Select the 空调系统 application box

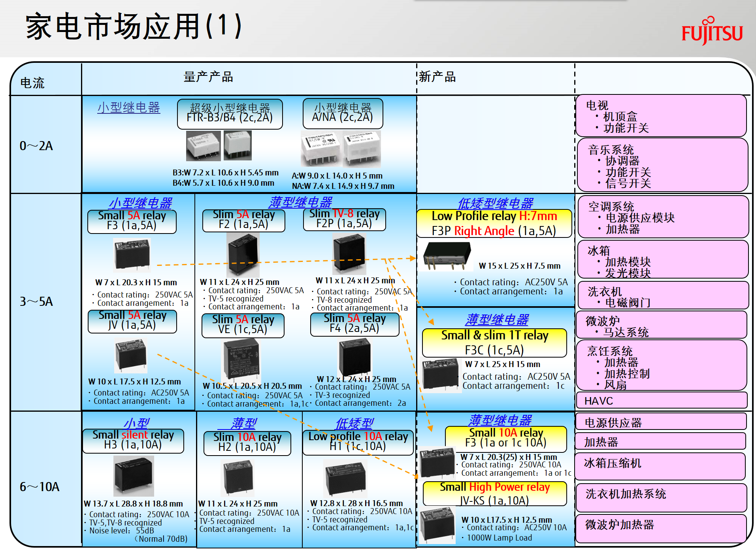tap(663, 217)
